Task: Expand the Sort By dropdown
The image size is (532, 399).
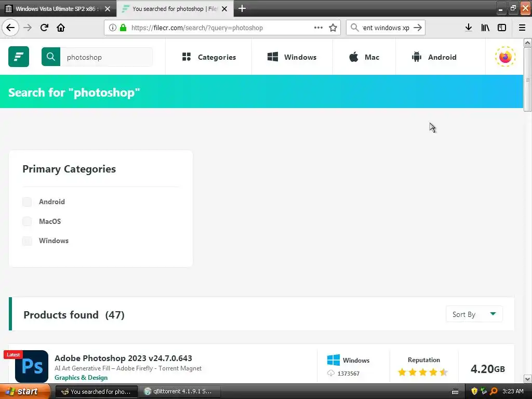Action: pos(474,314)
